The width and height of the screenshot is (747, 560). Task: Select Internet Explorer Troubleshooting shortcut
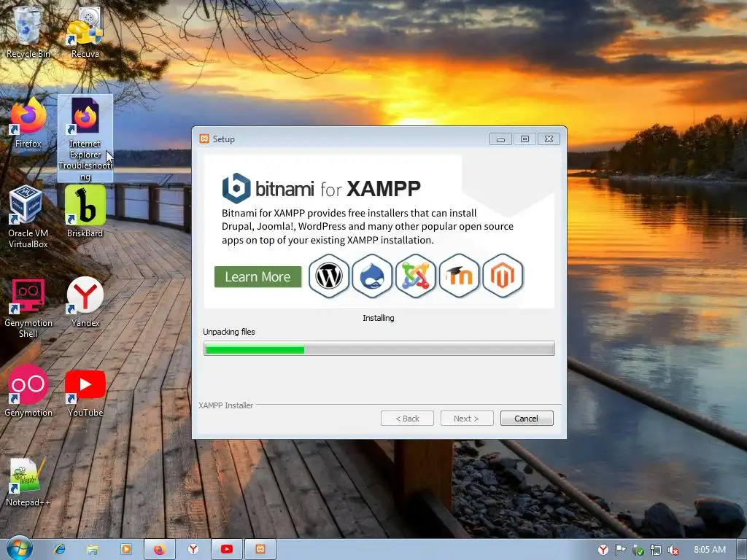pos(85,139)
